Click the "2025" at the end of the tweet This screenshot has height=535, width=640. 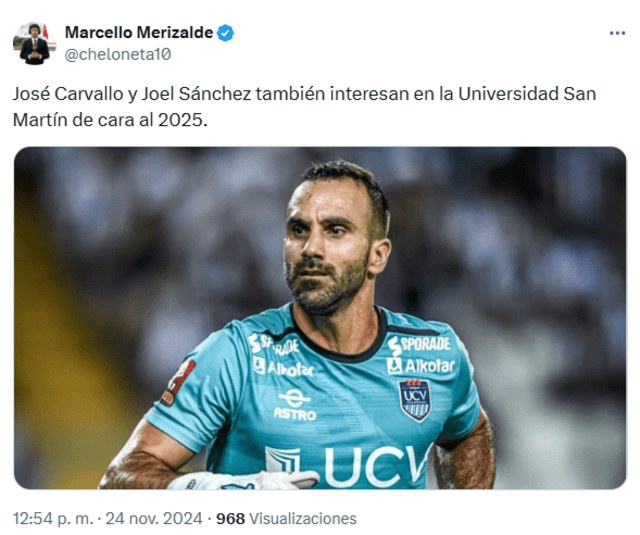pos(180,120)
